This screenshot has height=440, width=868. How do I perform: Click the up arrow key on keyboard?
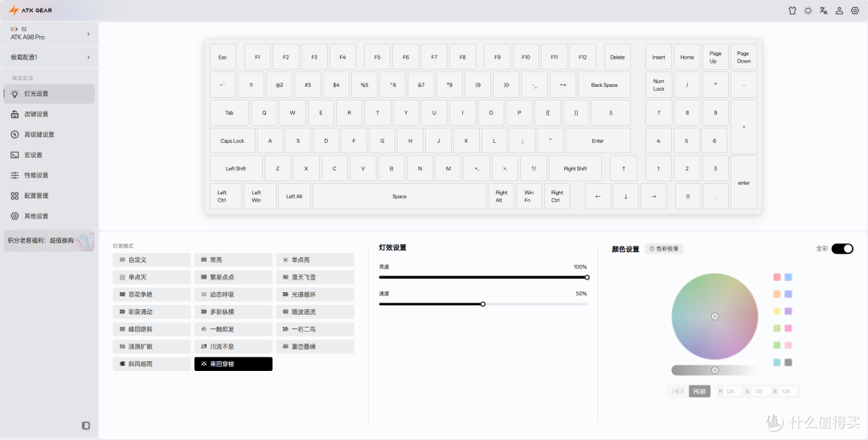624,169
